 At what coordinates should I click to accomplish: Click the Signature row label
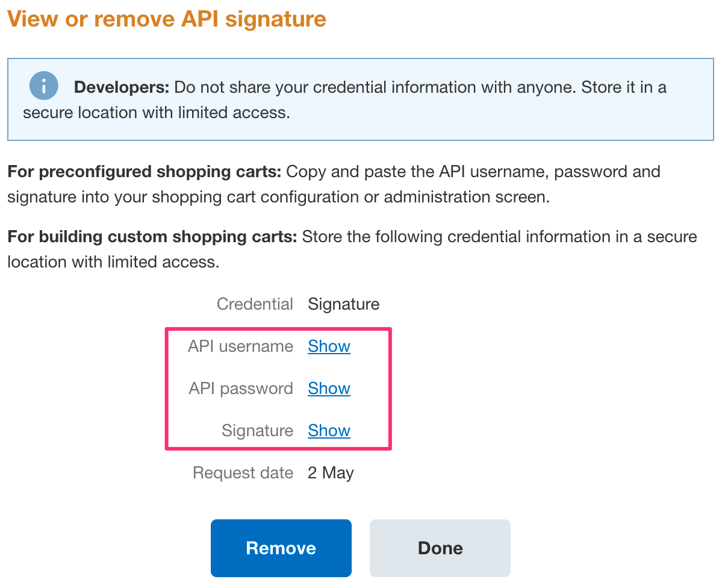pos(257,431)
